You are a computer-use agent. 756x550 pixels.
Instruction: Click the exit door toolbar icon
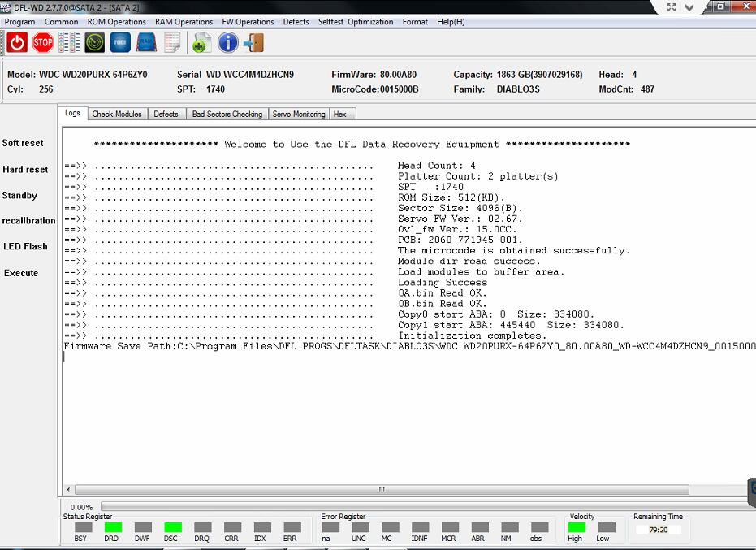coord(254,43)
